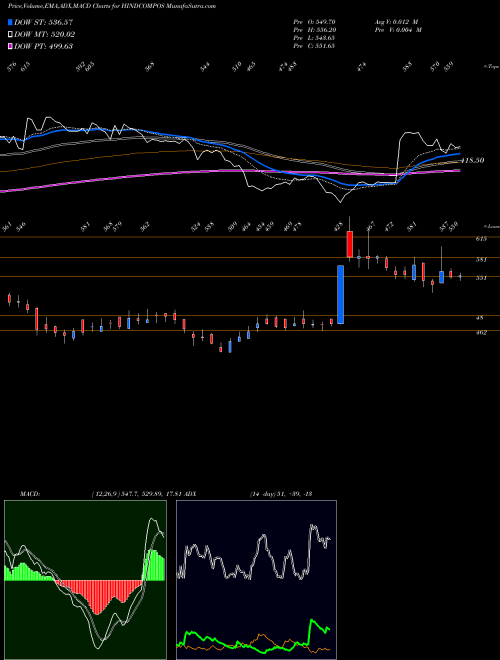The image size is (500, 660).
Task: Select the DOW MT value label
Action: tap(45, 34)
